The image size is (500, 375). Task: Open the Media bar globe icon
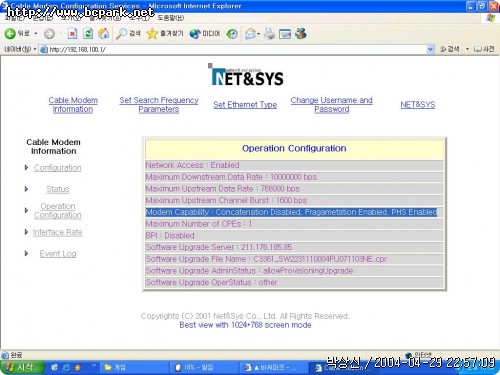(x=205, y=33)
